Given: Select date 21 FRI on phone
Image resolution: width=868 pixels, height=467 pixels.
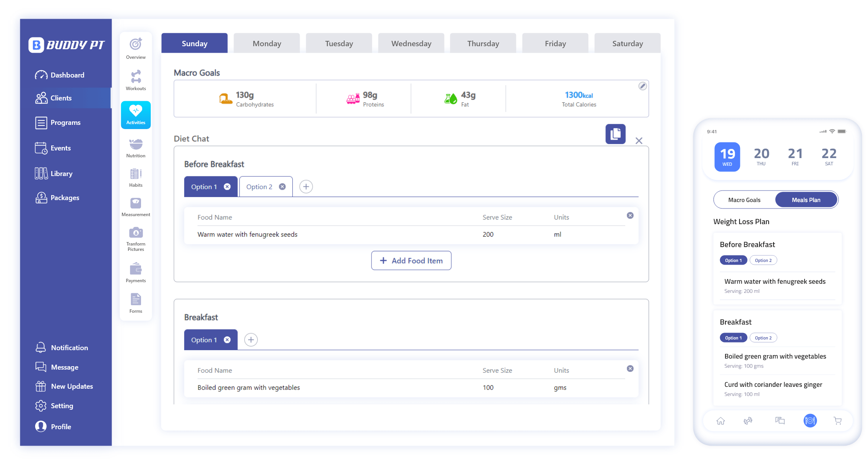Looking at the screenshot, I should point(795,157).
